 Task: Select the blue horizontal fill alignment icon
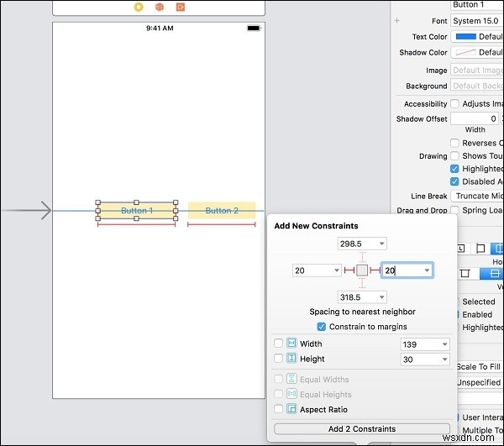497,249
